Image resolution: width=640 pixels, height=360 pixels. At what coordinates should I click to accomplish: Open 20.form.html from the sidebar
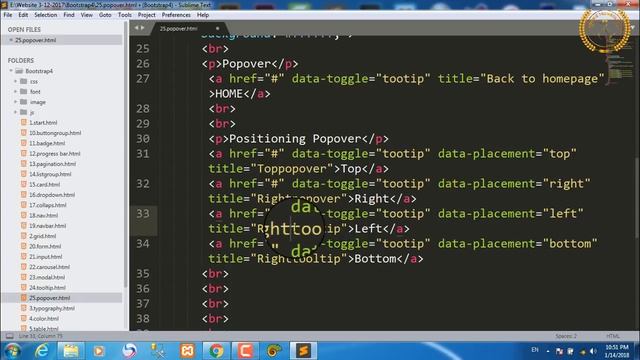point(45,246)
